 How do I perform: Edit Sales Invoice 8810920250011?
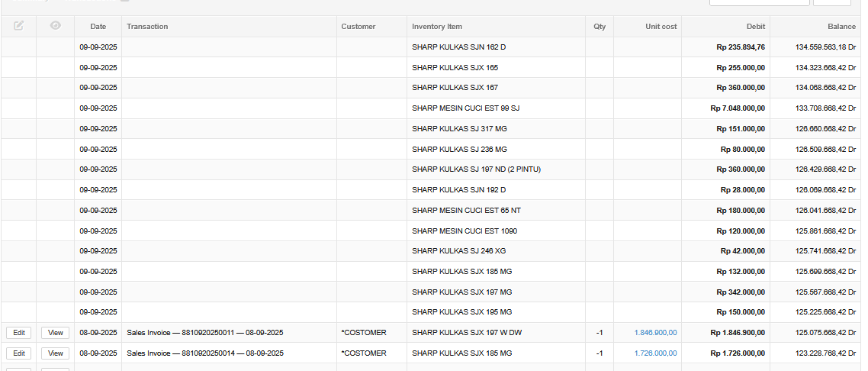coord(19,333)
